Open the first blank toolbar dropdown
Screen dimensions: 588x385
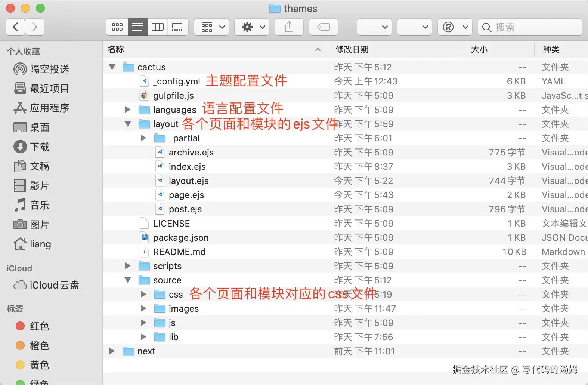click(x=374, y=27)
